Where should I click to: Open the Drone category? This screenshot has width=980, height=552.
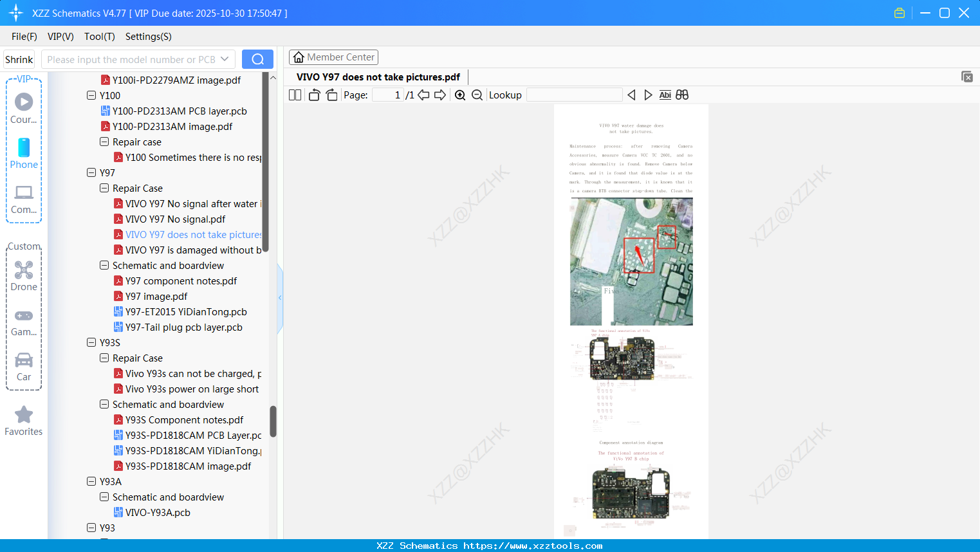[24, 276]
